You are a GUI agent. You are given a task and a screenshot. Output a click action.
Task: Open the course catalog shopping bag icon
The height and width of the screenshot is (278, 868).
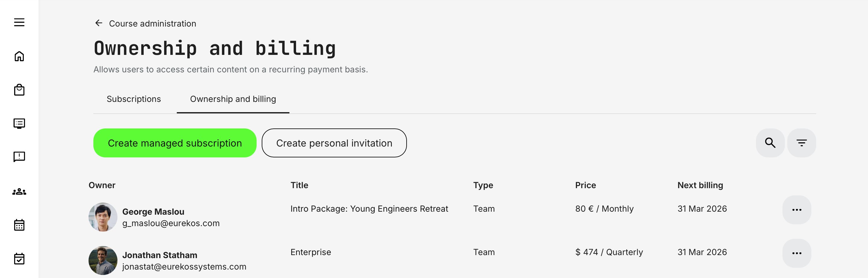tap(20, 90)
